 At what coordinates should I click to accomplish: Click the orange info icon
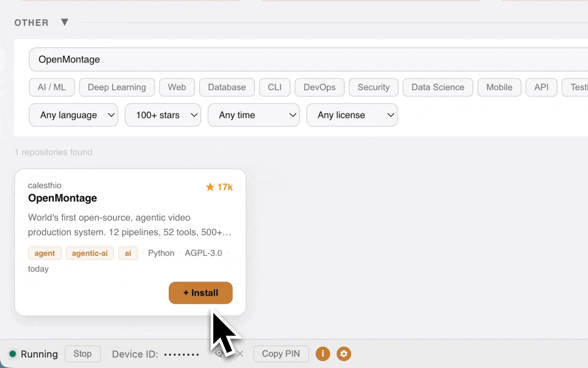[323, 354]
